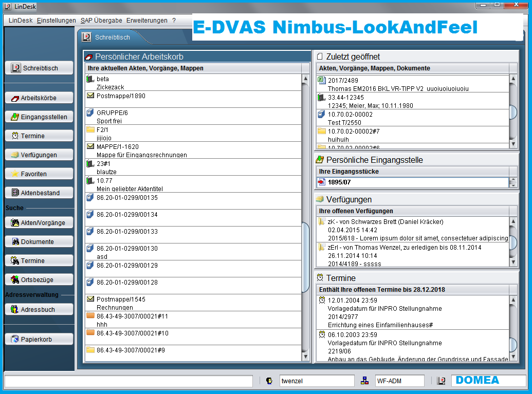Open the Einstellungen menu
Screen dimensions: 532x394
coord(57,21)
